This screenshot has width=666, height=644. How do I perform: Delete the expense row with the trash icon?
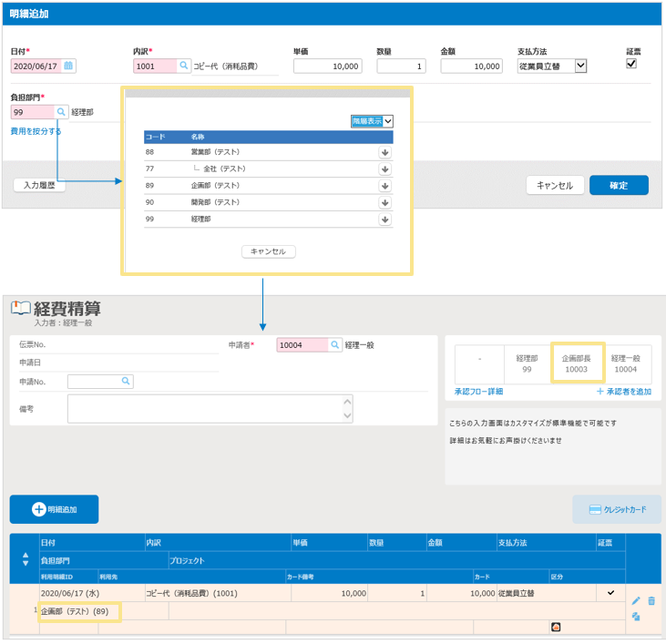pos(651,601)
